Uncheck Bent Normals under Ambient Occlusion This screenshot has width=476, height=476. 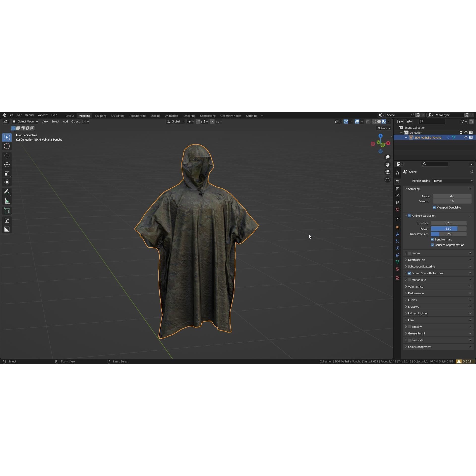click(432, 239)
